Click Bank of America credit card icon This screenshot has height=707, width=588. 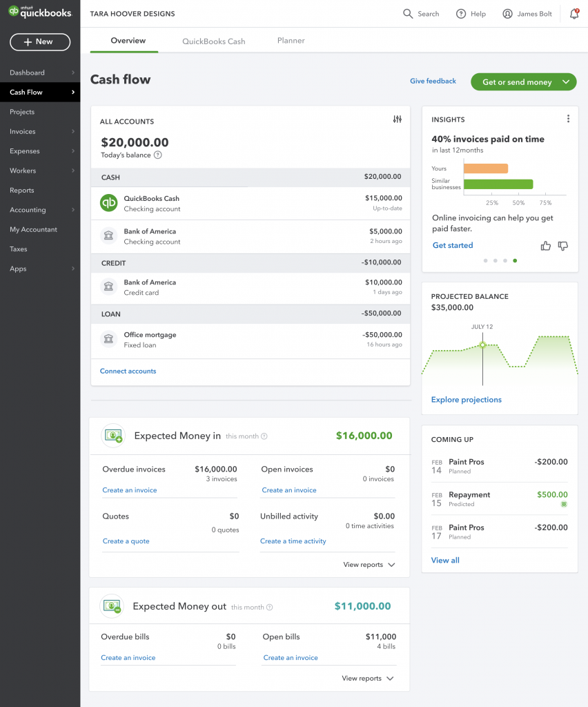tap(108, 287)
